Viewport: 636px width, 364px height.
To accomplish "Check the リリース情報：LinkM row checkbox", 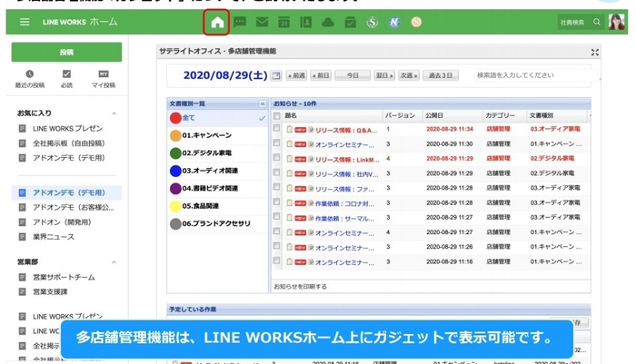I will click(x=276, y=157).
